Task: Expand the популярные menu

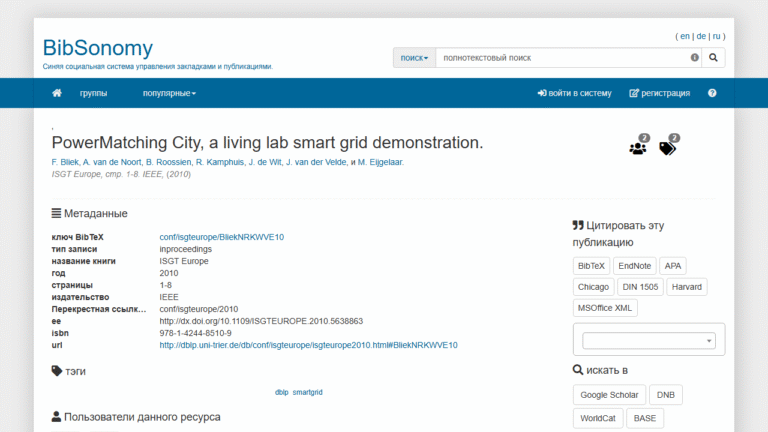Action: tap(169, 93)
